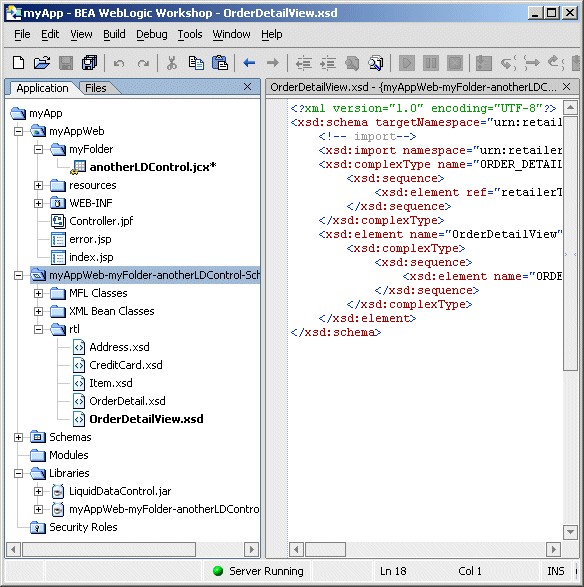Click the toggle breakpoint toolbar icon
The height and width of the screenshot is (587, 584).
484,63
